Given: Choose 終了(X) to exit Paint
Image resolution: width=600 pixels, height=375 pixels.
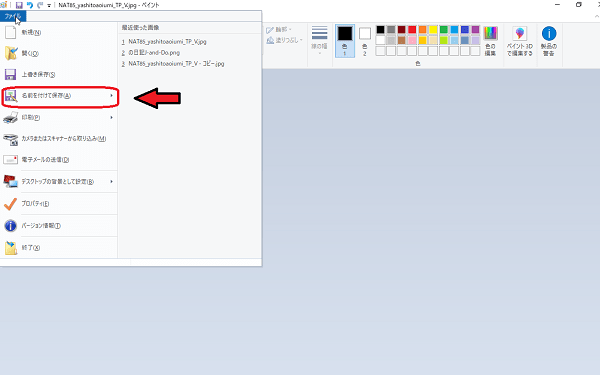Looking at the screenshot, I should pos(59,248).
